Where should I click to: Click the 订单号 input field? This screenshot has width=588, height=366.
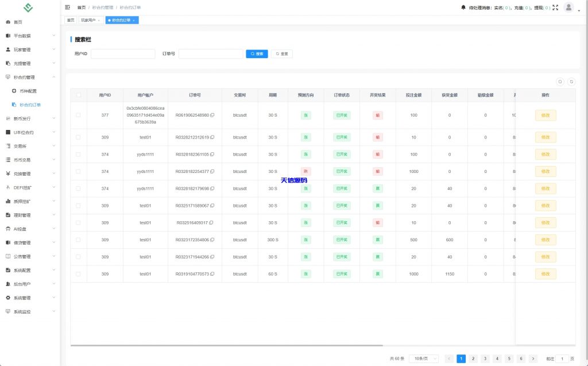211,53
